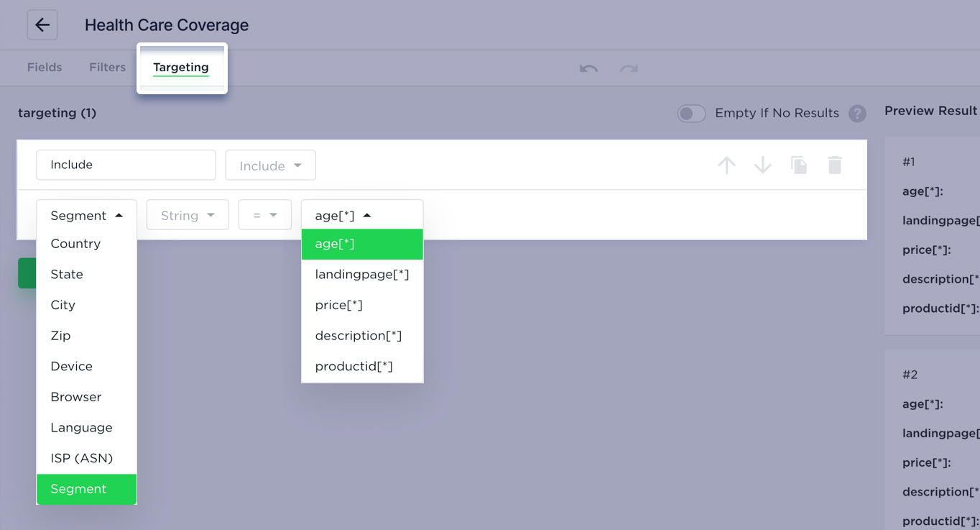Screen dimensions: 980x530
Task: Choose ISP (ASN) option
Action: coord(81,458)
